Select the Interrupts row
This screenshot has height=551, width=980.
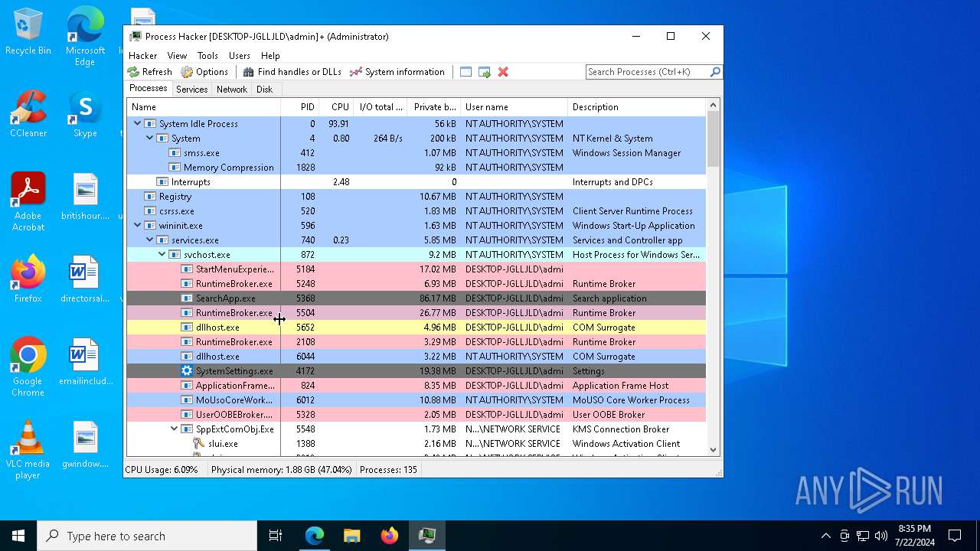416,181
